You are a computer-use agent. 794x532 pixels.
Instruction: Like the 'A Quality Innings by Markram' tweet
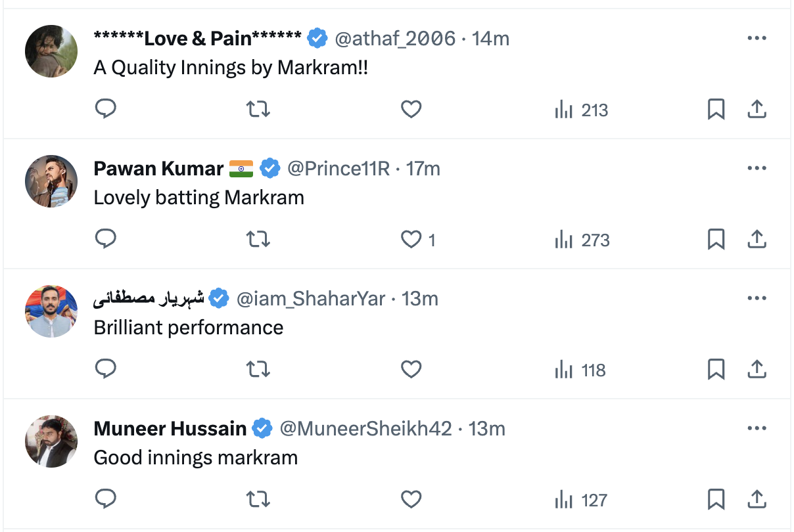[411, 109]
